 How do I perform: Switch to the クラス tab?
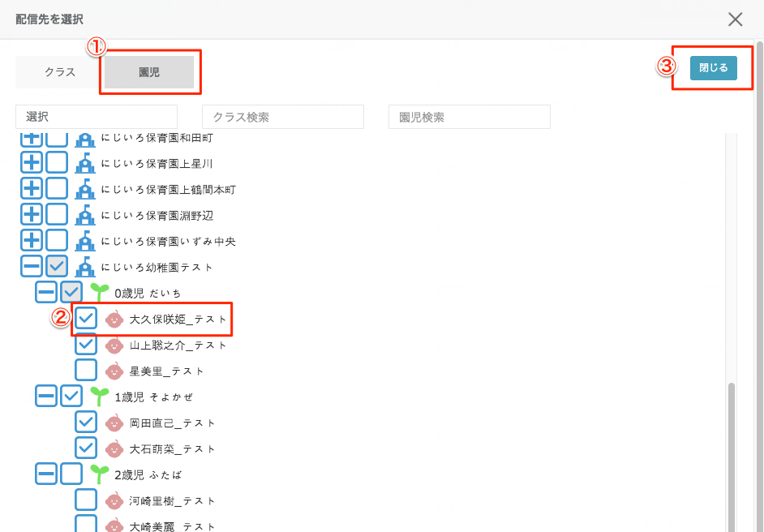[x=60, y=72]
